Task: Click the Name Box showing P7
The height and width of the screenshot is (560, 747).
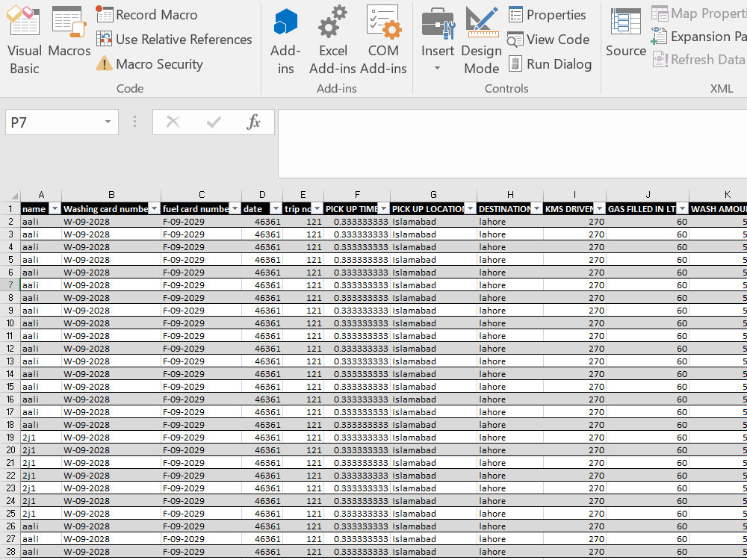Action: point(53,122)
